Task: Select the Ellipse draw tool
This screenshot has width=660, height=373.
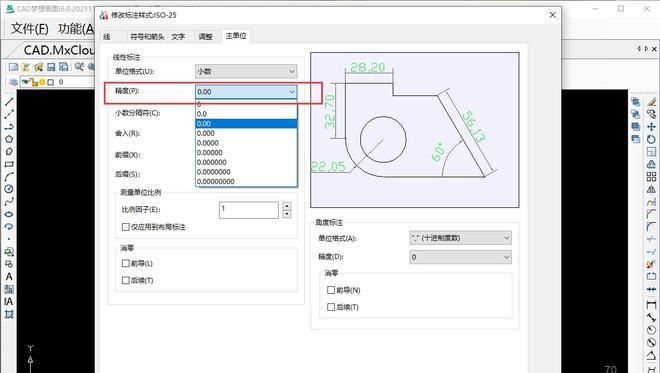Action: click(x=9, y=214)
